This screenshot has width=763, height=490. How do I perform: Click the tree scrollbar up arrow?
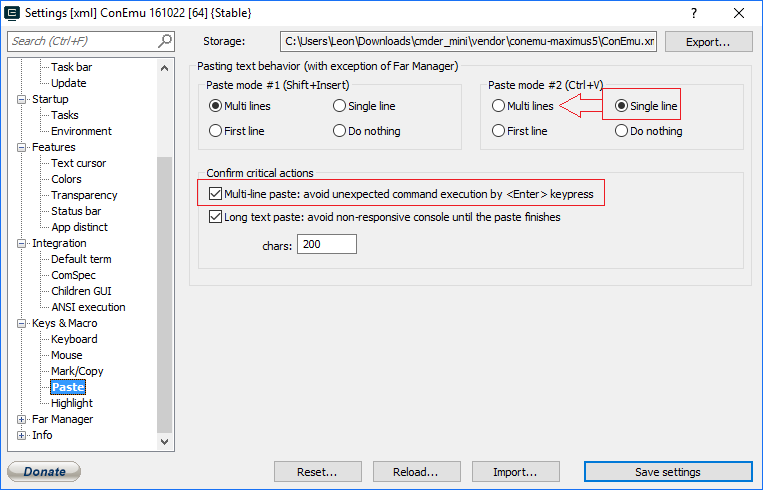coord(164,68)
